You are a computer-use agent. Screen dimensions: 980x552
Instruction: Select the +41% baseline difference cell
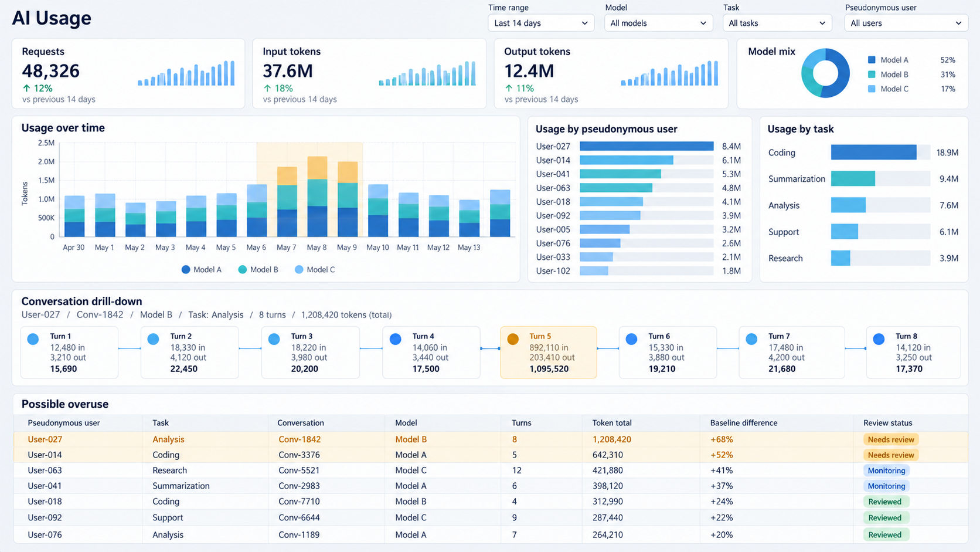pyautogui.click(x=722, y=470)
